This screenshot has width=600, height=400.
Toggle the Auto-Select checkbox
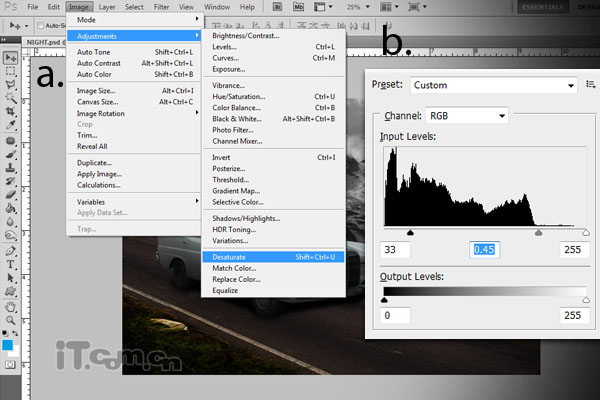(37, 24)
